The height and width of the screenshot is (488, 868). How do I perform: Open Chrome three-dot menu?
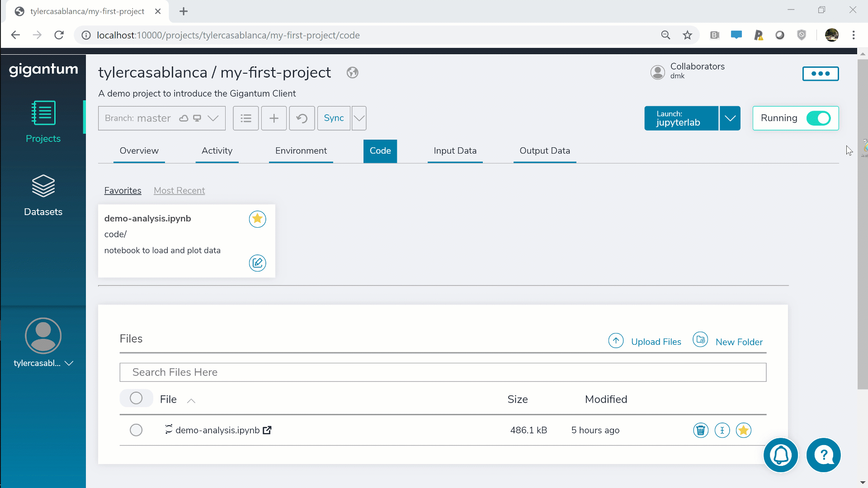[854, 35]
